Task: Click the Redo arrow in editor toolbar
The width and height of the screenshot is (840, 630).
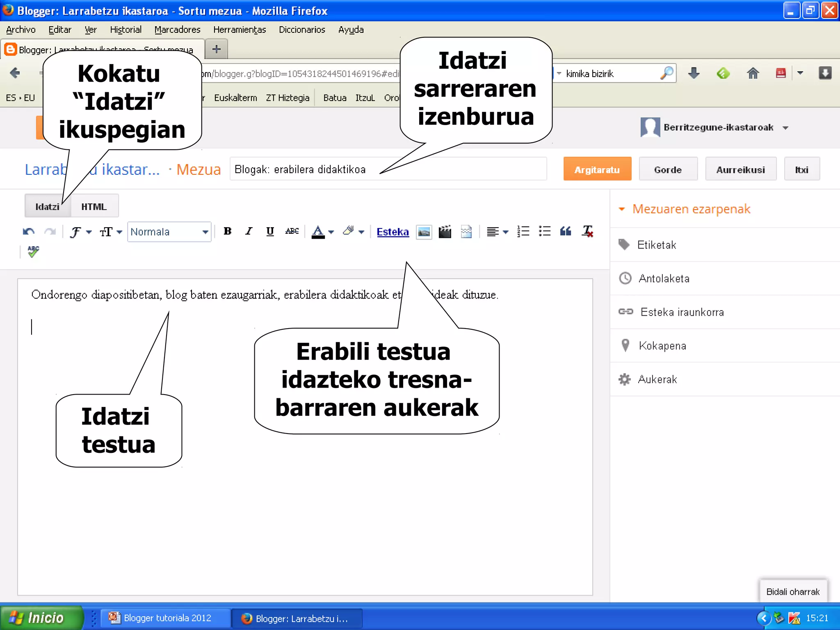Action: tap(50, 232)
